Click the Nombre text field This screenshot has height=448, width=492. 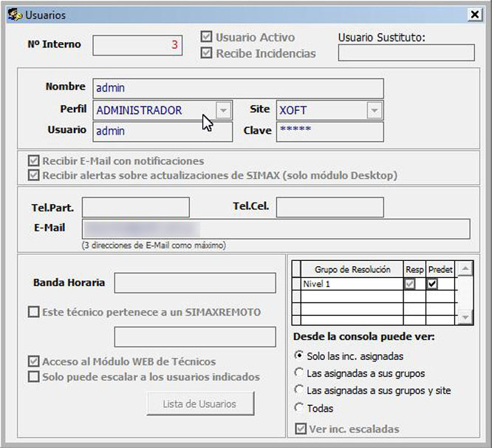[238, 88]
